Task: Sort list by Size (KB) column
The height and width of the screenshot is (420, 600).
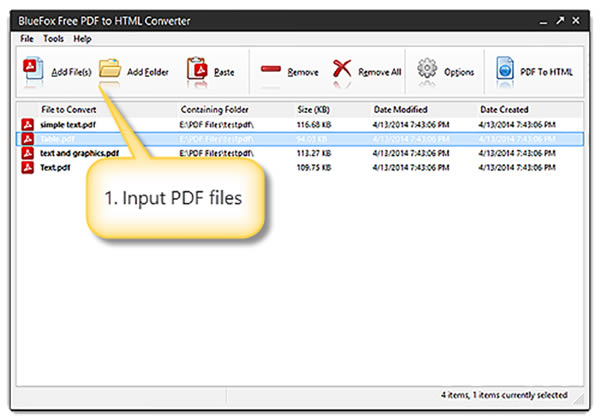Action: pyautogui.click(x=314, y=109)
